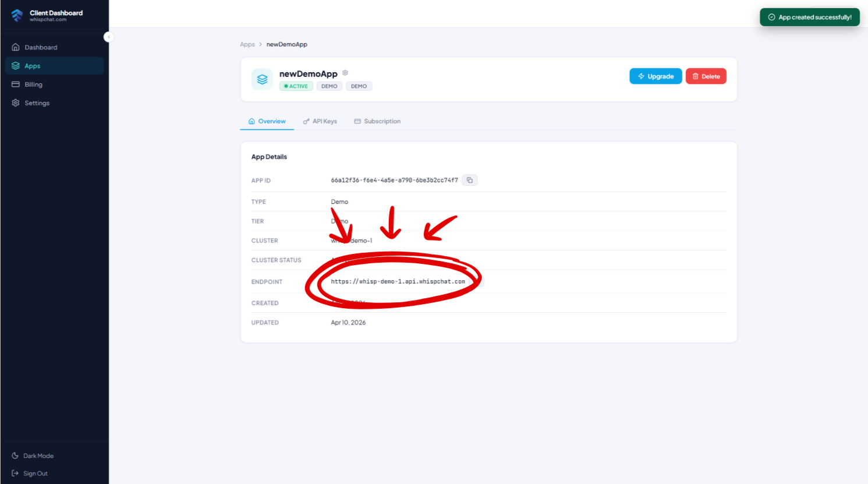Select the Dashboard home icon in sidebar
The width and height of the screenshot is (868, 484).
(15, 47)
